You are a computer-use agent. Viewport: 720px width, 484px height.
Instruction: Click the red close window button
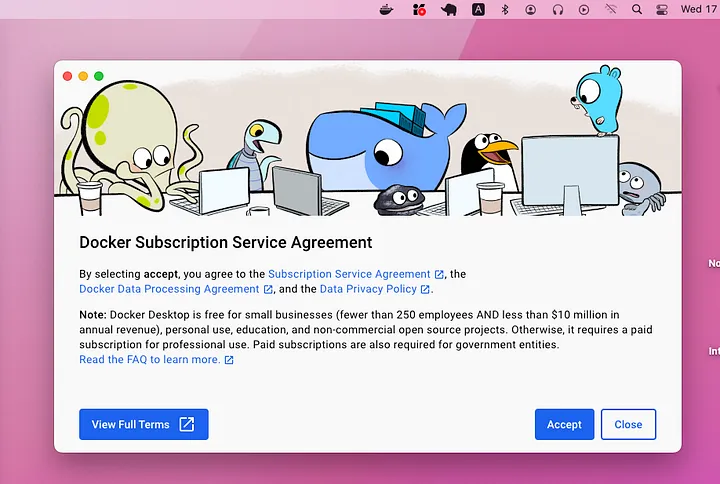coord(68,76)
